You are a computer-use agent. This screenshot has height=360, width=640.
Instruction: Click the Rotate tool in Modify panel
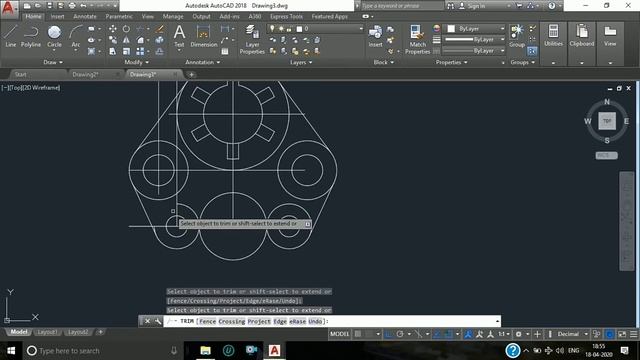(127, 29)
